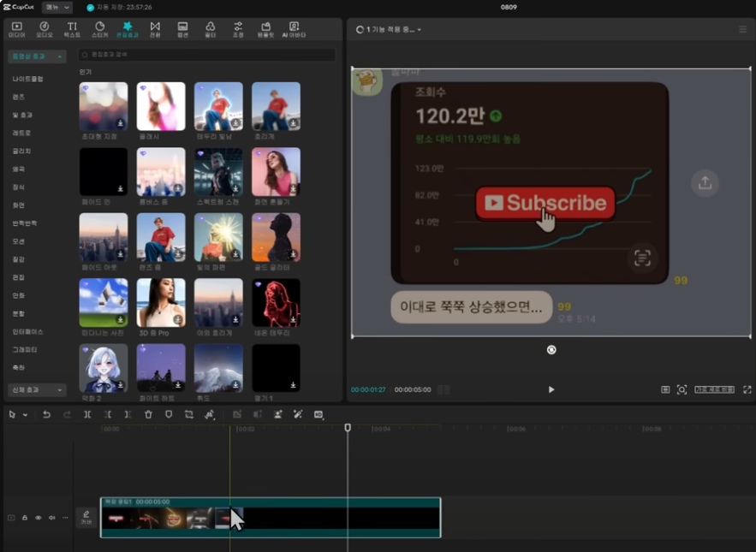The width and height of the screenshot is (756, 552).
Task: Choose the 플래시 effect thumbnail
Action: click(161, 106)
